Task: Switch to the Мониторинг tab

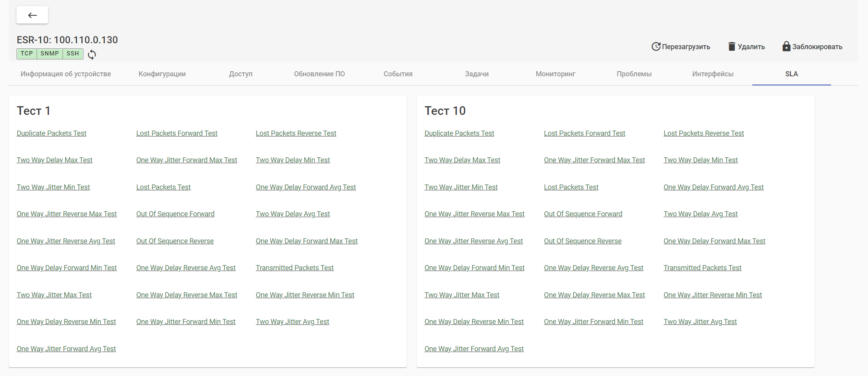Action: coord(555,74)
